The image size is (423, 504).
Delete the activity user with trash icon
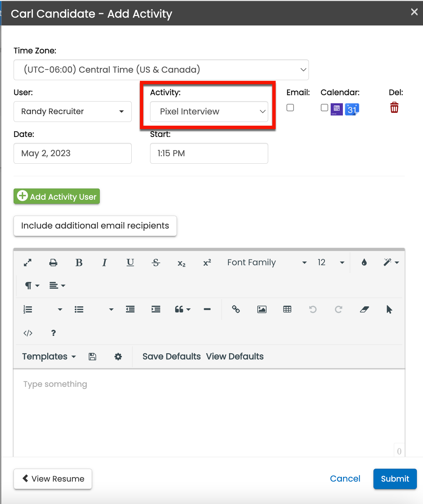[394, 108]
